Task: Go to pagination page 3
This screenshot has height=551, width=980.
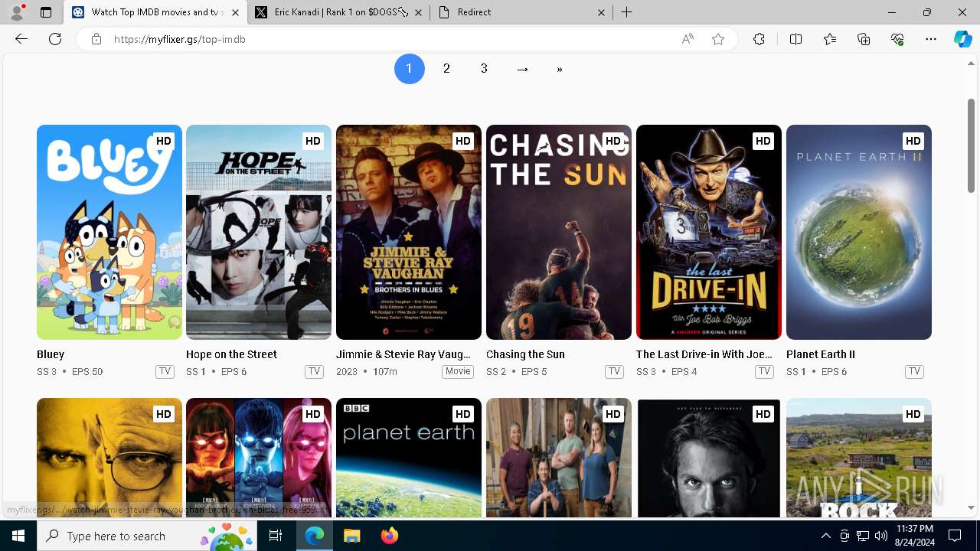Action: point(484,69)
